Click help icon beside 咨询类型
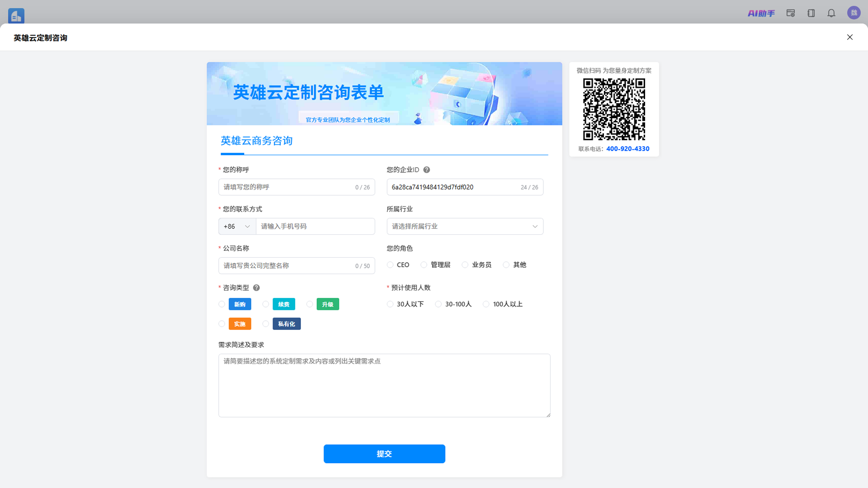This screenshot has width=868, height=488. coord(256,288)
